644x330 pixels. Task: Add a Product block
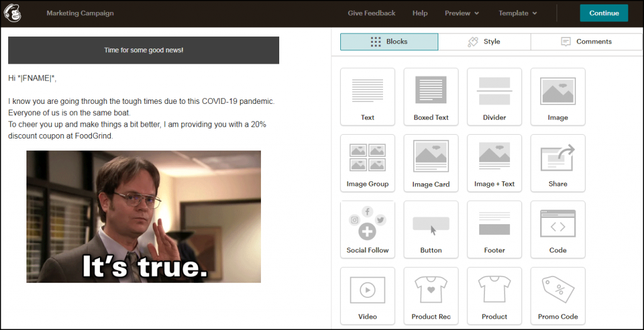[x=494, y=296]
